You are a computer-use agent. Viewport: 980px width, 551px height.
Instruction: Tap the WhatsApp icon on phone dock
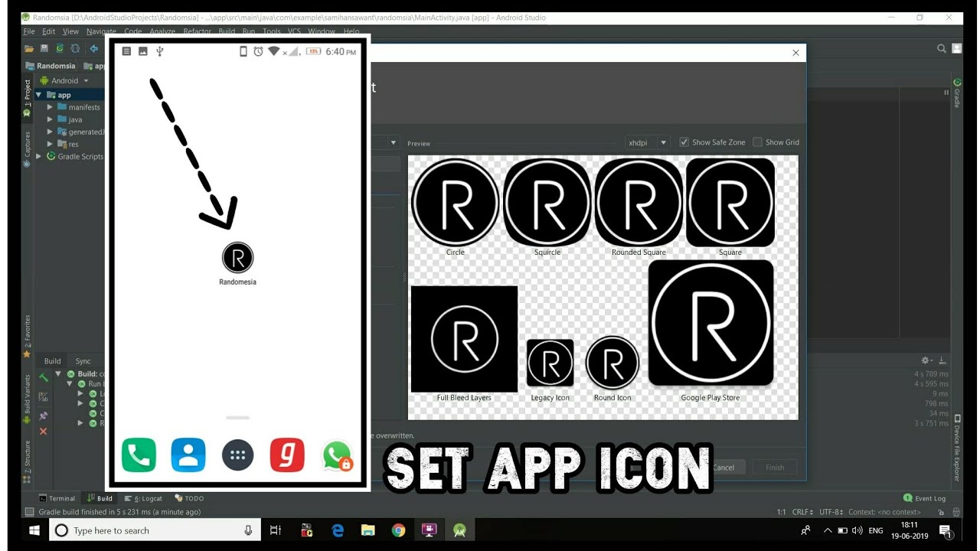click(337, 455)
